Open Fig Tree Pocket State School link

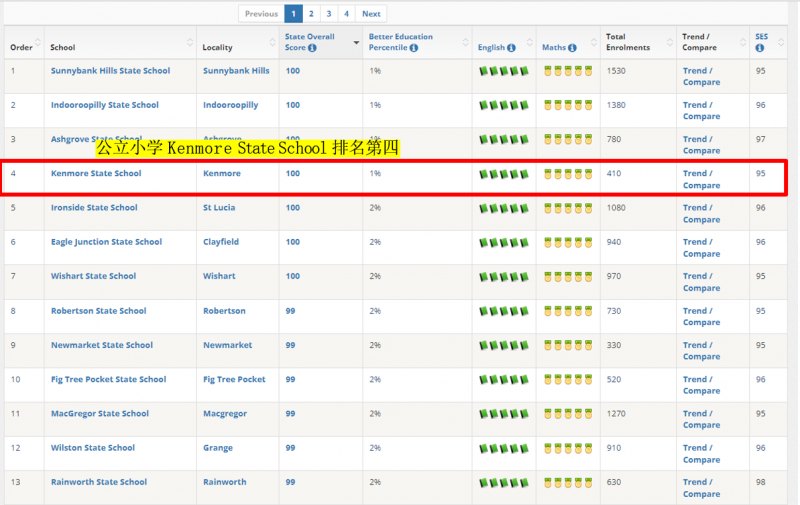pyautogui.click(x=108, y=379)
